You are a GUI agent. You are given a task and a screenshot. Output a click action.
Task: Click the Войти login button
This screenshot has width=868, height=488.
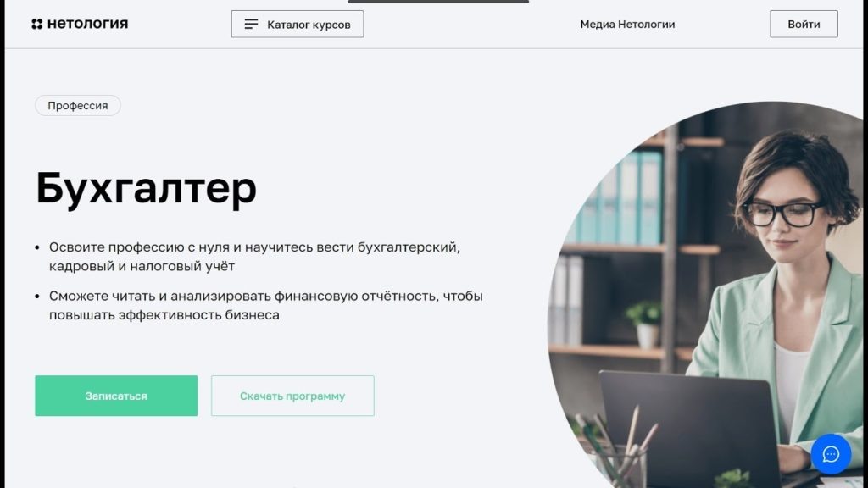[804, 24]
